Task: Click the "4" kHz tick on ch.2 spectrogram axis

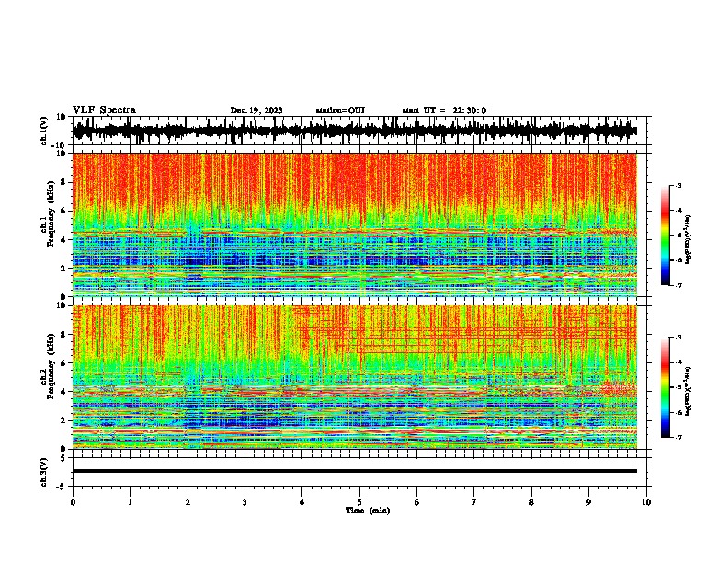Action: (x=64, y=392)
